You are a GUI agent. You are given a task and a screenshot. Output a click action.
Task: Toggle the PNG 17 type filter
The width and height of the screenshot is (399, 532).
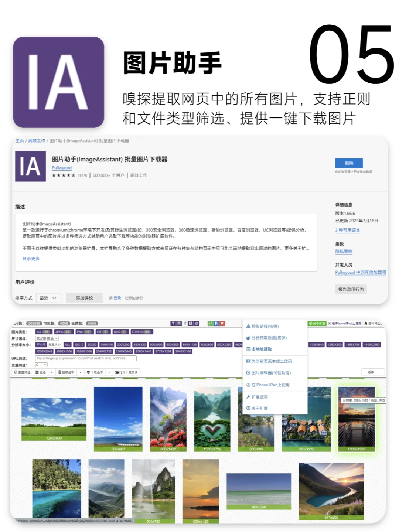[84, 332]
